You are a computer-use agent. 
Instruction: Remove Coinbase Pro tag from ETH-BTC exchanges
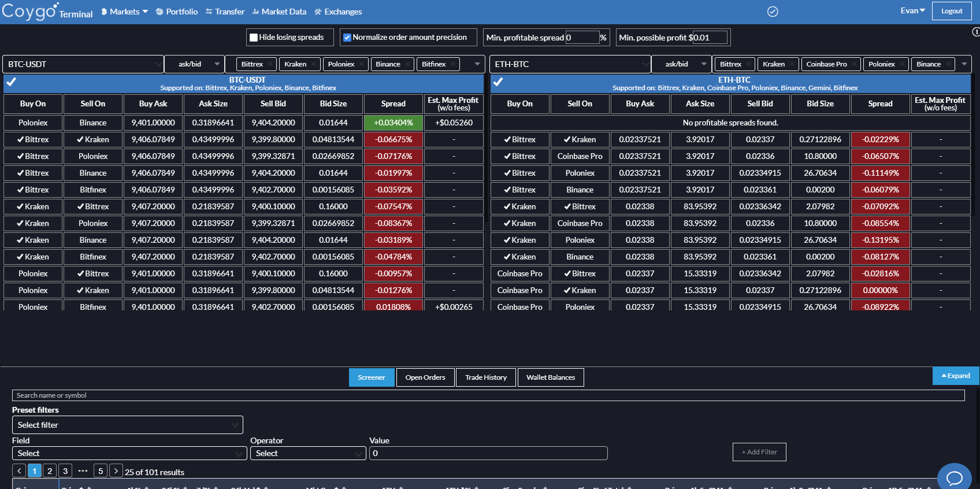(x=854, y=64)
